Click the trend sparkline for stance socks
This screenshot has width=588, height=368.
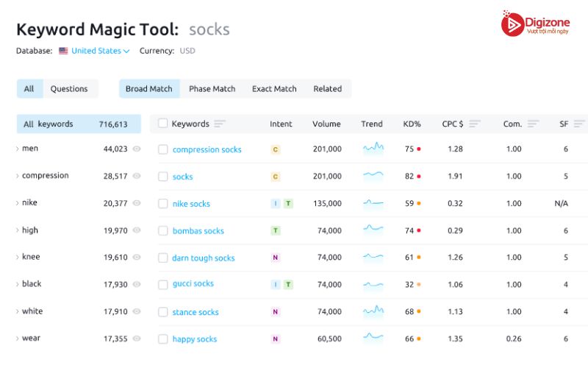[373, 311]
